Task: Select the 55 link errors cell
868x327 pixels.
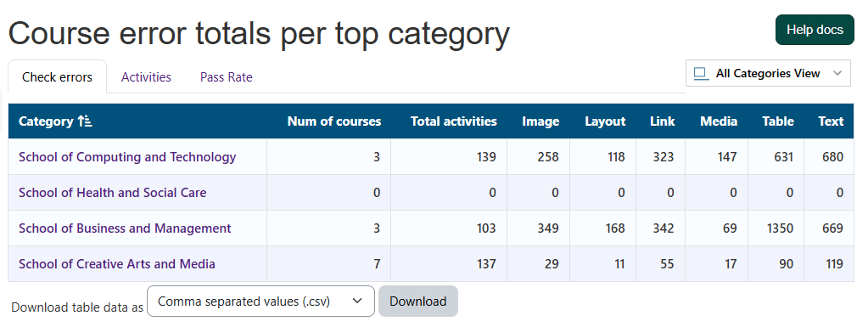Action: coord(660,264)
